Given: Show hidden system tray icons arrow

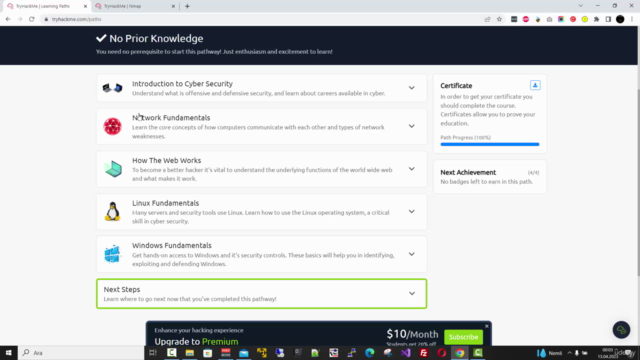Looking at the screenshot, I should [x=569, y=353].
